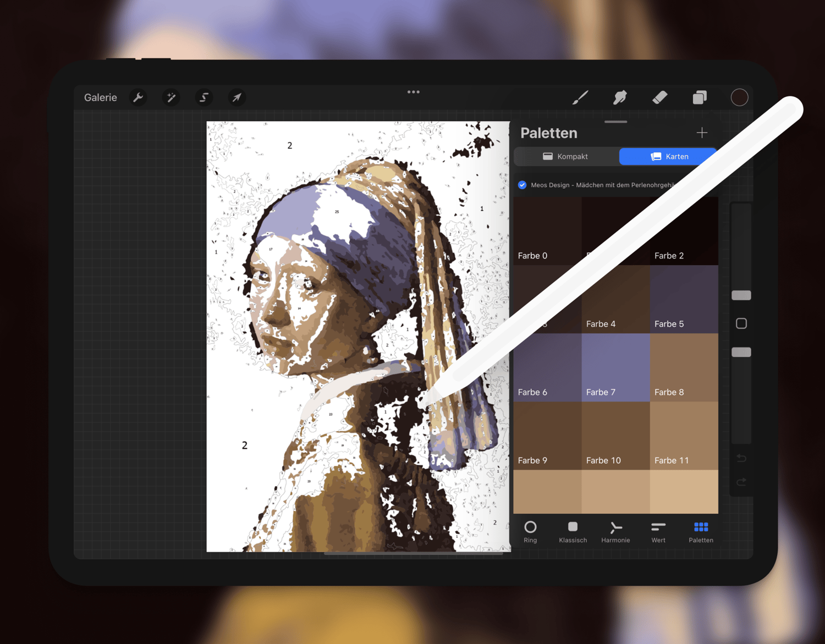Switch palette view to Kompakt
This screenshot has height=644, width=825.
click(x=566, y=156)
